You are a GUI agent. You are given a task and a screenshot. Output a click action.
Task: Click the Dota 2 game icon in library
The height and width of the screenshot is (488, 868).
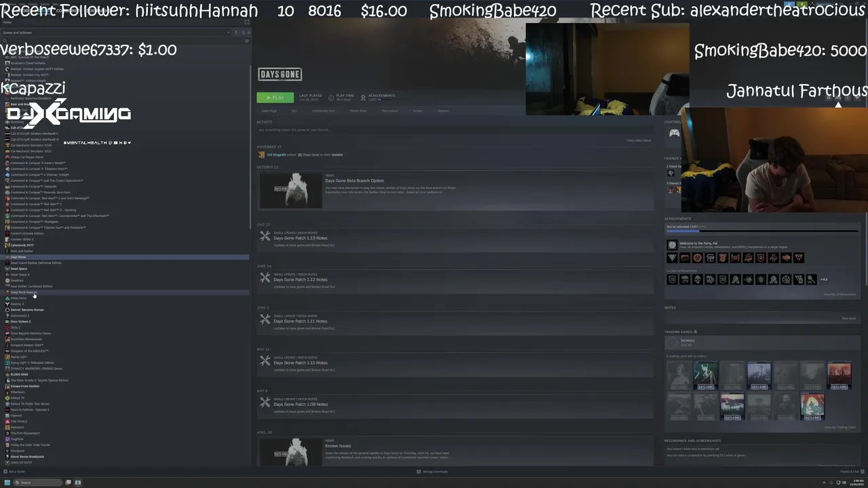click(7, 327)
